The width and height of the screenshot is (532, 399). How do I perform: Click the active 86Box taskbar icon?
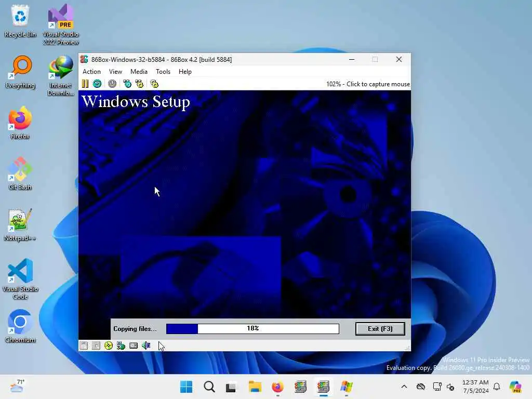pos(323,387)
